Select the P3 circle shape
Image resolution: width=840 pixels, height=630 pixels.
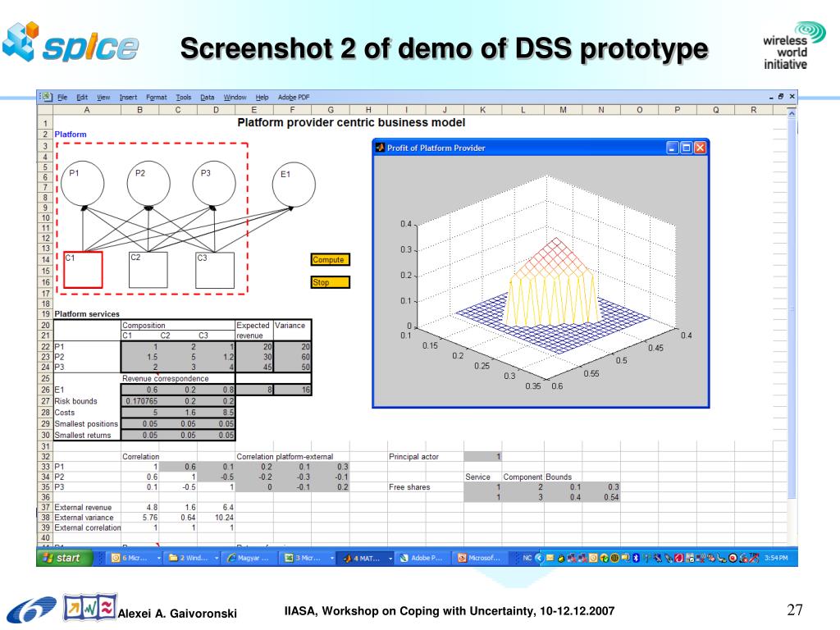tap(214, 183)
